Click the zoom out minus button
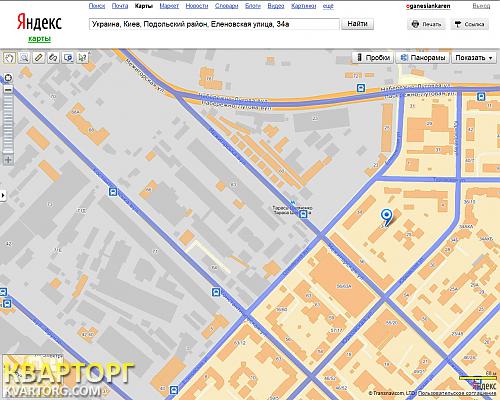The width and height of the screenshot is (500, 400). [8, 89]
